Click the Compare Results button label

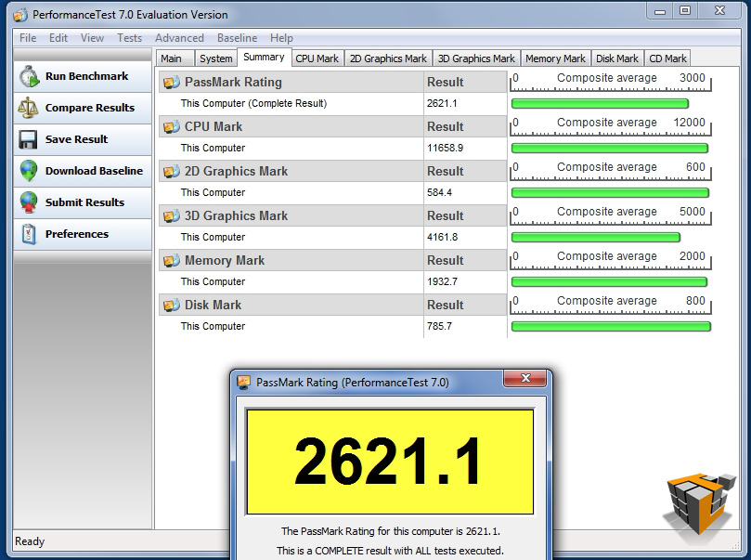tap(90, 108)
